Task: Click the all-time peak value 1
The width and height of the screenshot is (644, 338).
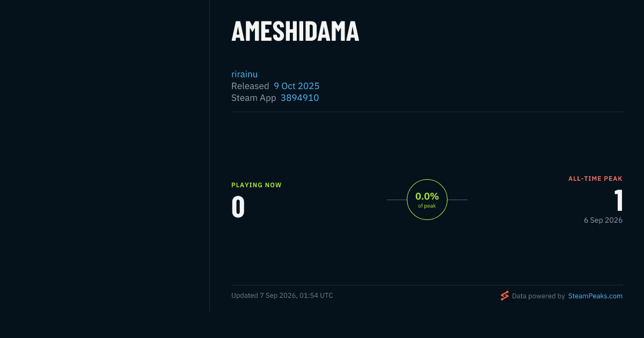Action: coord(618,201)
